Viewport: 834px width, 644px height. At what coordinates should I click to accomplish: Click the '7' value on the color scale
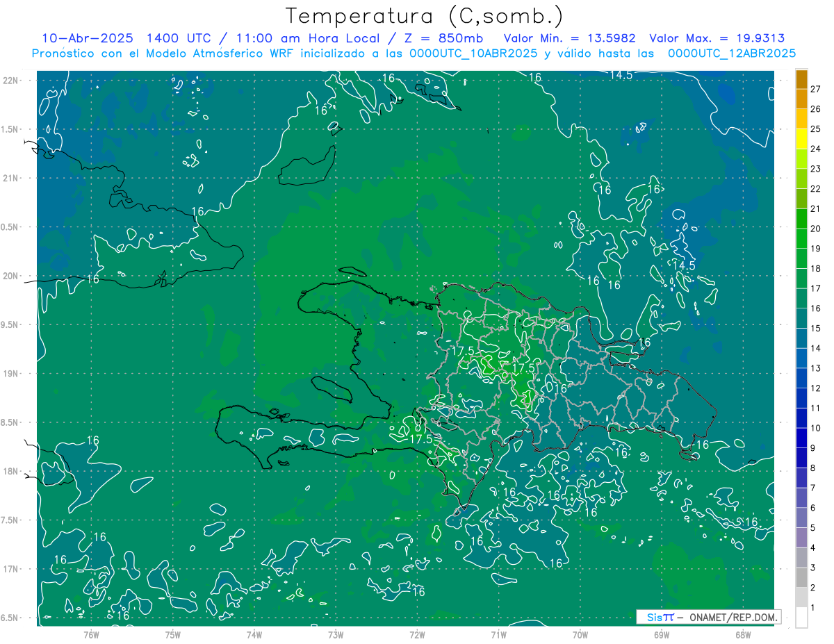[813, 488]
